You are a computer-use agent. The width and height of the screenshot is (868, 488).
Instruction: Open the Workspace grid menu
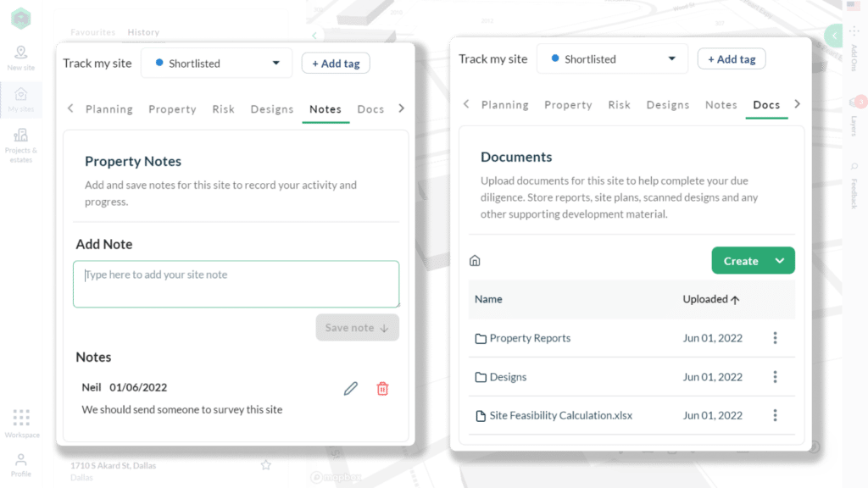[x=21, y=423]
